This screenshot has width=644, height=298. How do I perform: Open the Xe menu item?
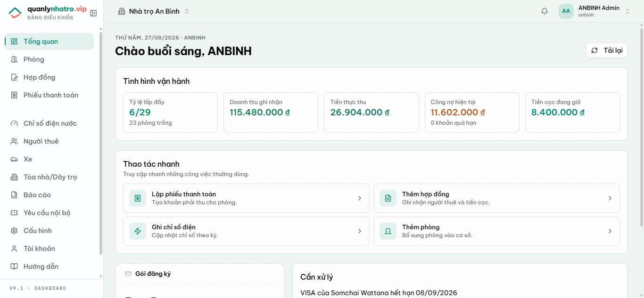(49, 159)
